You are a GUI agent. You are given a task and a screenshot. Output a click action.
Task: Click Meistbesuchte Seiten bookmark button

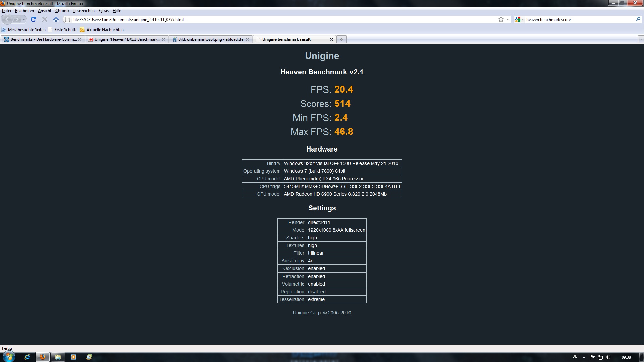(23, 30)
